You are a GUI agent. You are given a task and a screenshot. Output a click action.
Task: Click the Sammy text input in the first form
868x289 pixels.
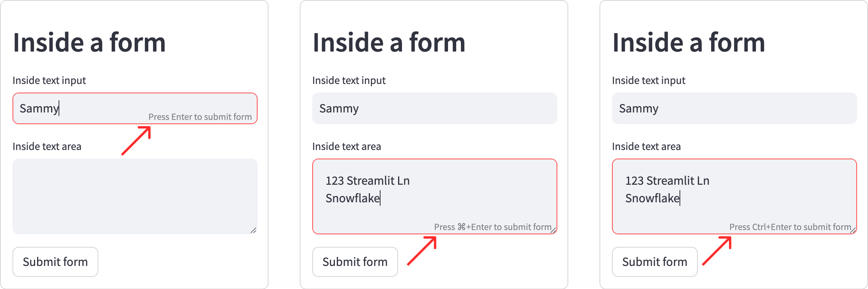point(78,109)
